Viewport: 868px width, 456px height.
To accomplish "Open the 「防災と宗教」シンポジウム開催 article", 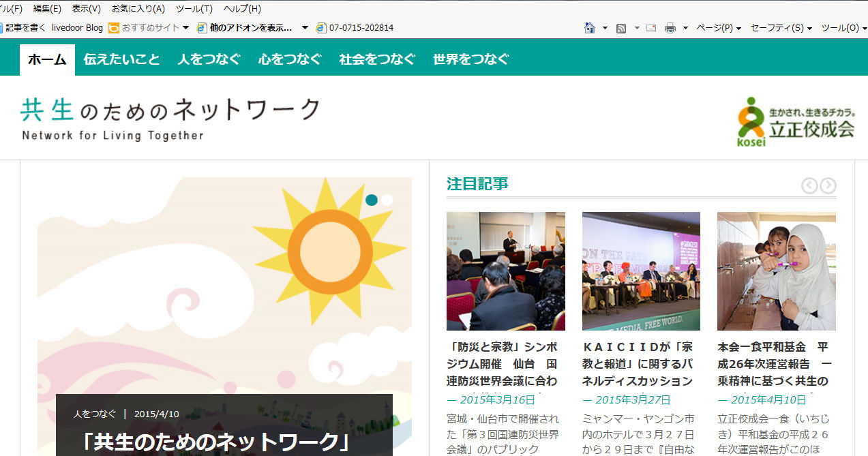I will click(502, 364).
